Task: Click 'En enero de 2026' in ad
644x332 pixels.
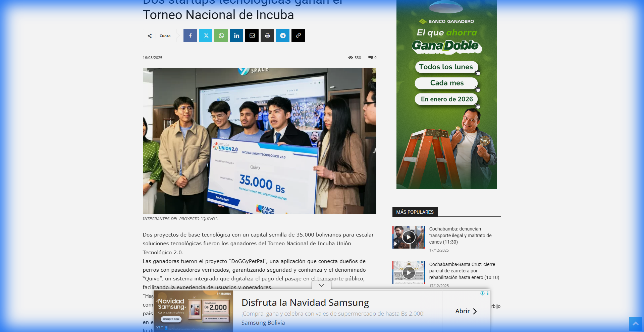Action: tap(446, 99)
